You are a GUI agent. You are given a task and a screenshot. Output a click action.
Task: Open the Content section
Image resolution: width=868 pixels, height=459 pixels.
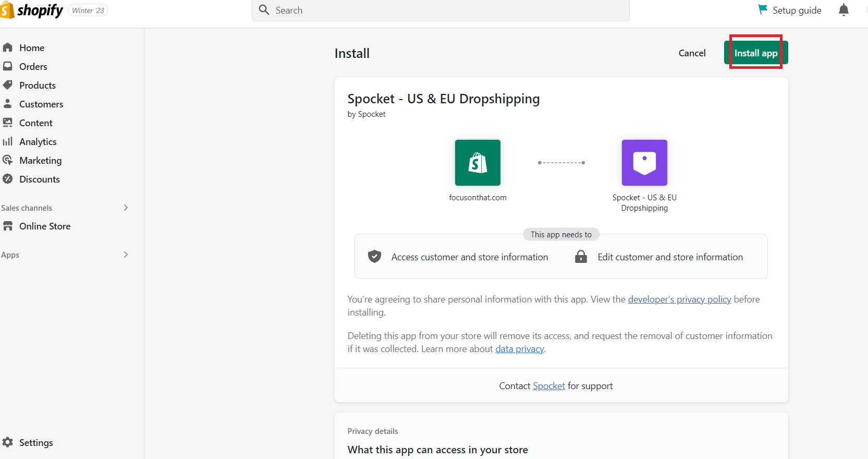[36, 123]
